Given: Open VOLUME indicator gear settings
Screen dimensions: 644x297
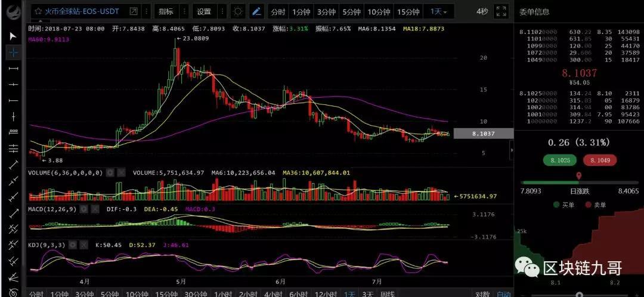Looking at the screenshot, I should [110, 173].
